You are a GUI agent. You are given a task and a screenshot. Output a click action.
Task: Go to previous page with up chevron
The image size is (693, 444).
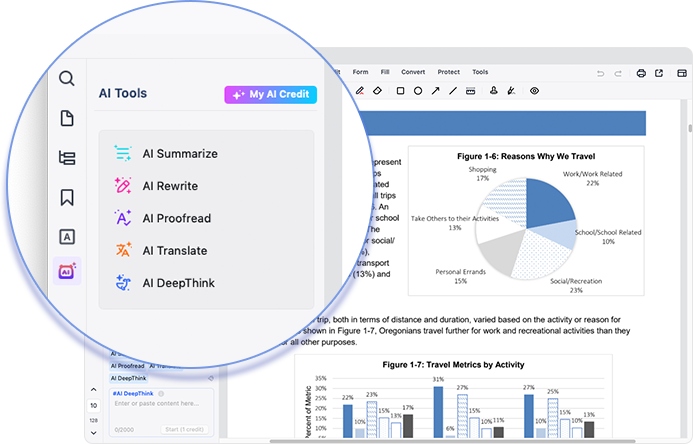(x=94, y=389)
